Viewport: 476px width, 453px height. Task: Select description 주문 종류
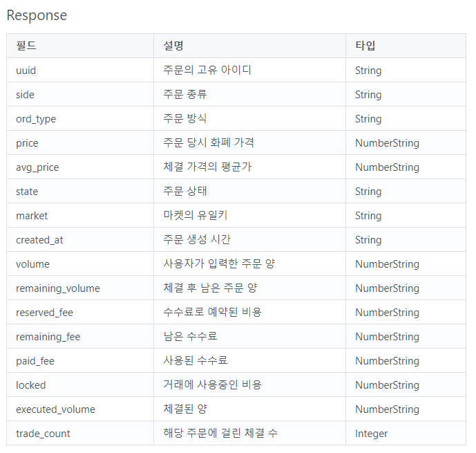(x=185, y=94)
